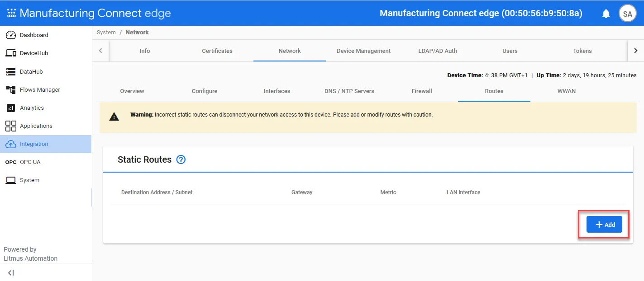The height and width of the screenshot is (281, 644).
Task: Open the LDAP/AD Auth tab
Action: pyautogui.click(x=438, y=51)
